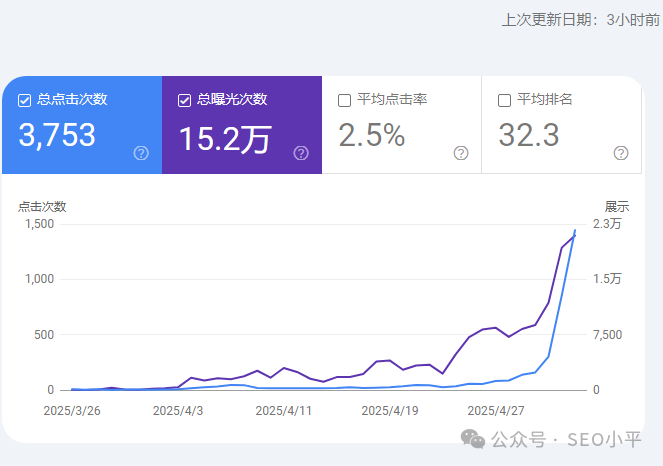Click the 2025/4/27 date label
663x466 pixels.
pyautogui.click(x=496, y=411)
